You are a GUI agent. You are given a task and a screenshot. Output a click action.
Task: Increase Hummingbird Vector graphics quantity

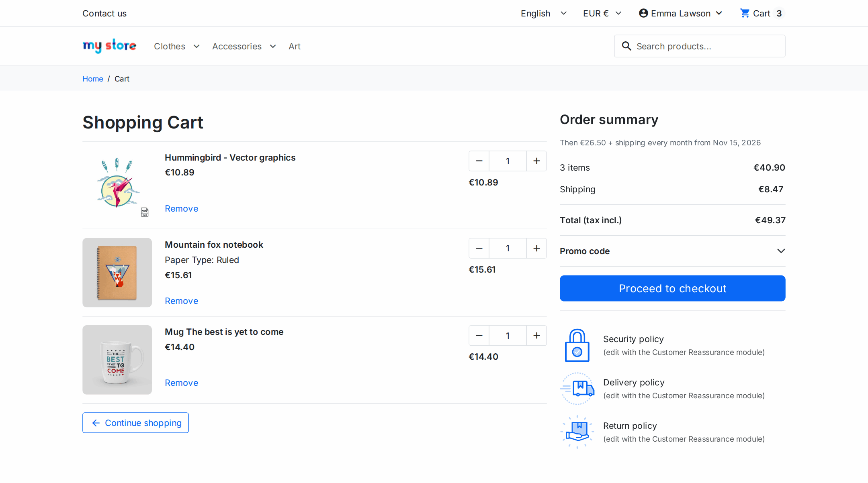[x=536, y=161]
